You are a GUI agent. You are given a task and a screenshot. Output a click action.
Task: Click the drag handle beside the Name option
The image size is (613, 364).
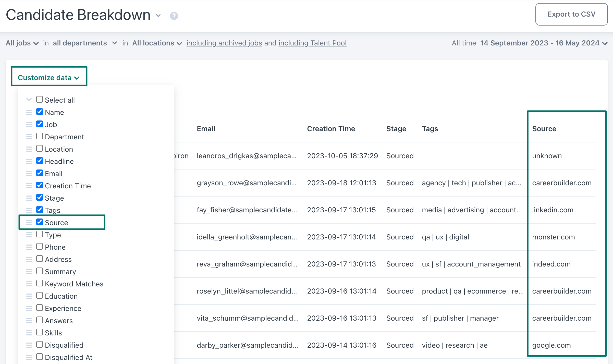coord(29,112)
